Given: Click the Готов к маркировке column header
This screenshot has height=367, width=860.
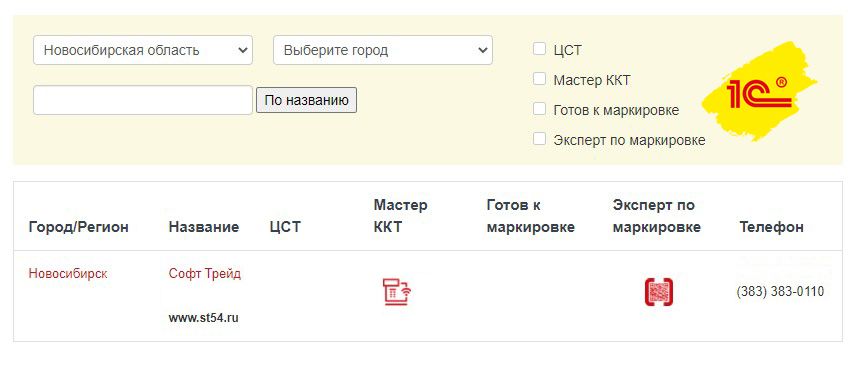Looking at the screenshot, I should (x=530, y=216).
